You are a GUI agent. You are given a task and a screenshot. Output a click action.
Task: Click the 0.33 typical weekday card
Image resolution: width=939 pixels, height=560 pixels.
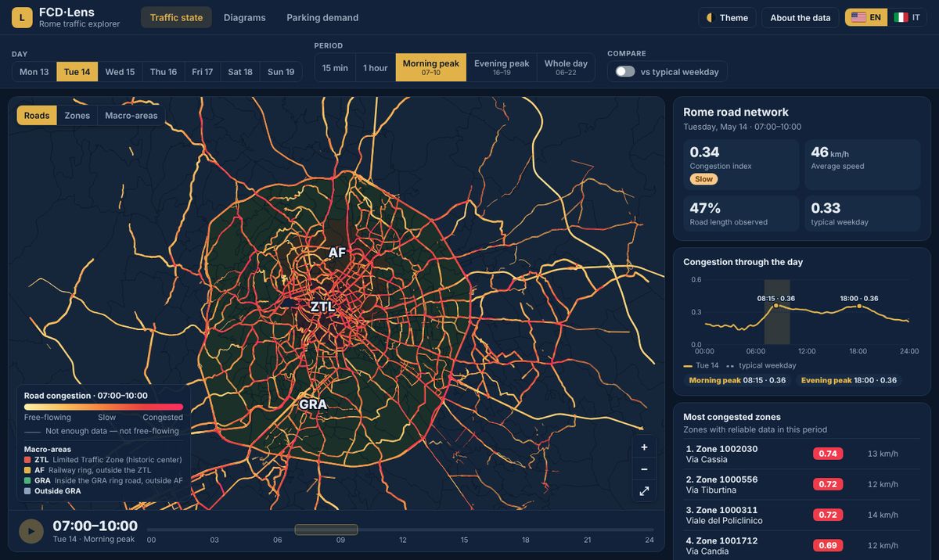tap(862, 214)
